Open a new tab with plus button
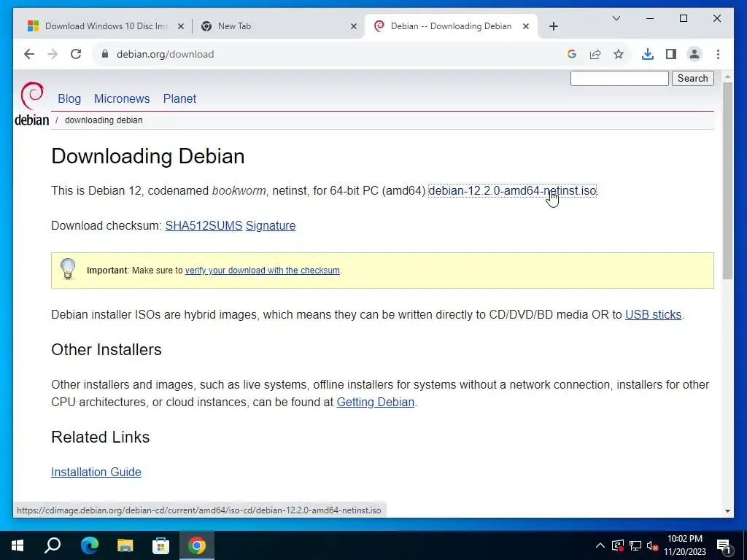The image size is (747, 560). click(553, 26)
